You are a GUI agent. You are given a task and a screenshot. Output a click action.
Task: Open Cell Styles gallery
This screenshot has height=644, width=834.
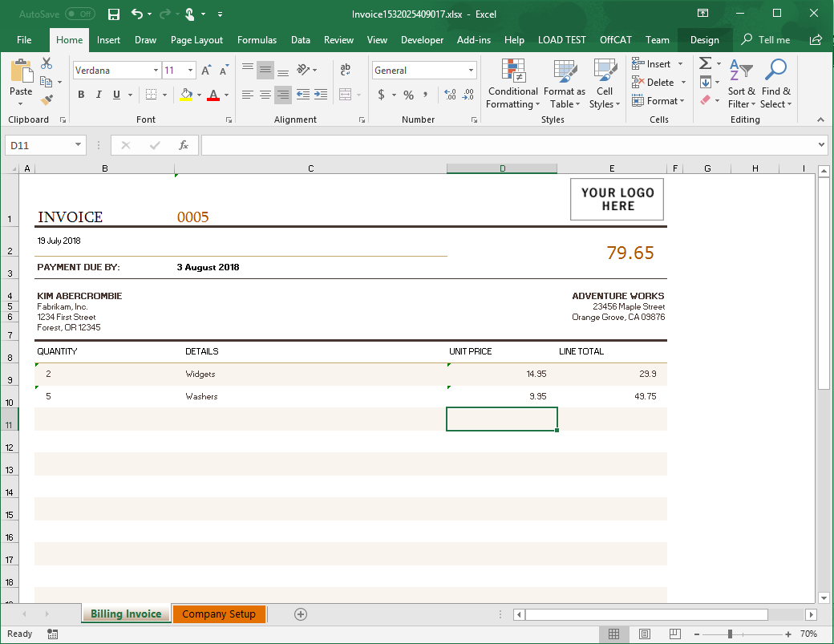605,83
